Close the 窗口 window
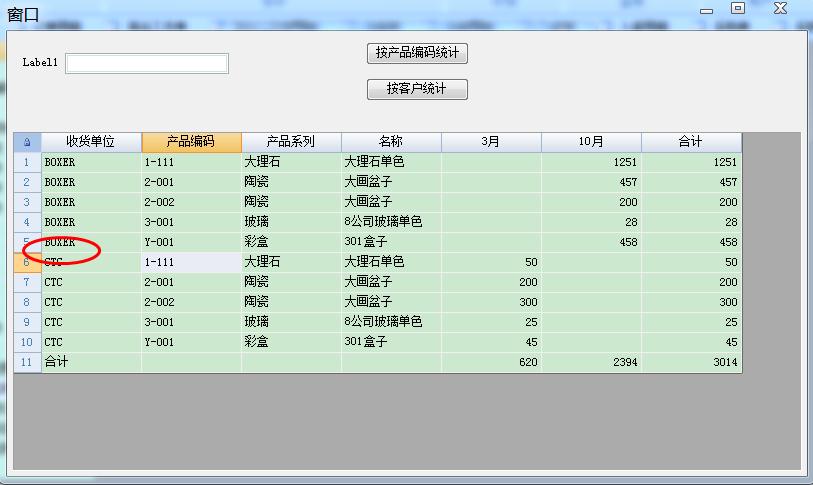This screenshot has width=813, height=485. pyautogui.click(x=780, y=8)
